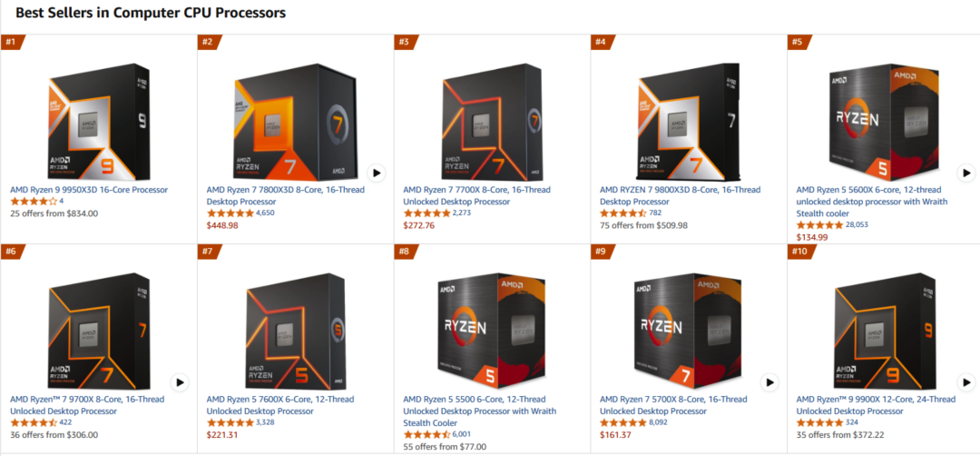Play video for Ryzen 7 5700X product
The width and height of the screenshot is (980, 456).
(769, 382)
